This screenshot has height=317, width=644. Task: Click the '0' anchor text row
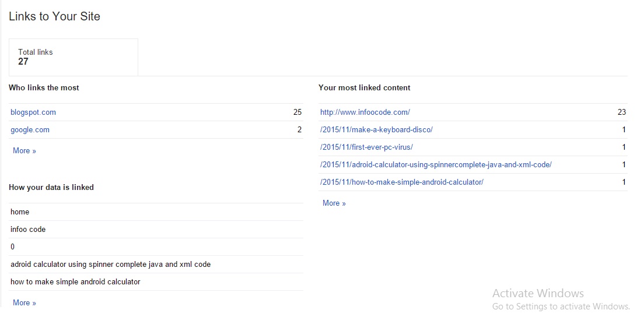(13, 247)
